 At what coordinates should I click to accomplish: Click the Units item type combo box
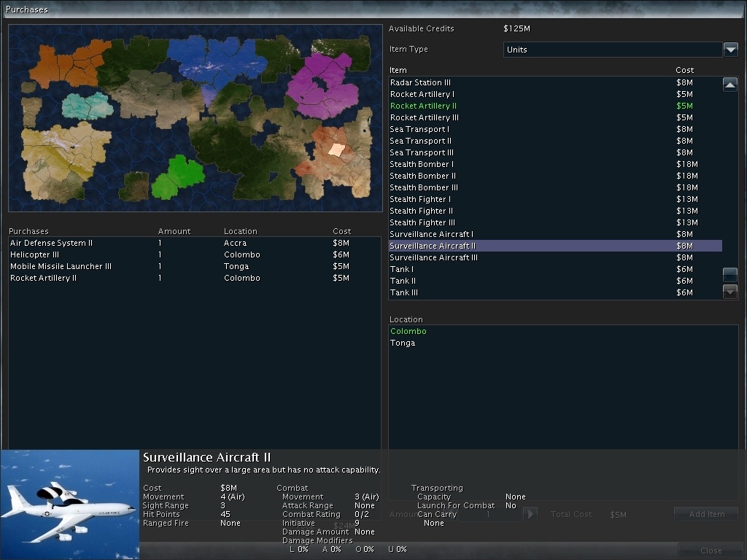point(612,50)
